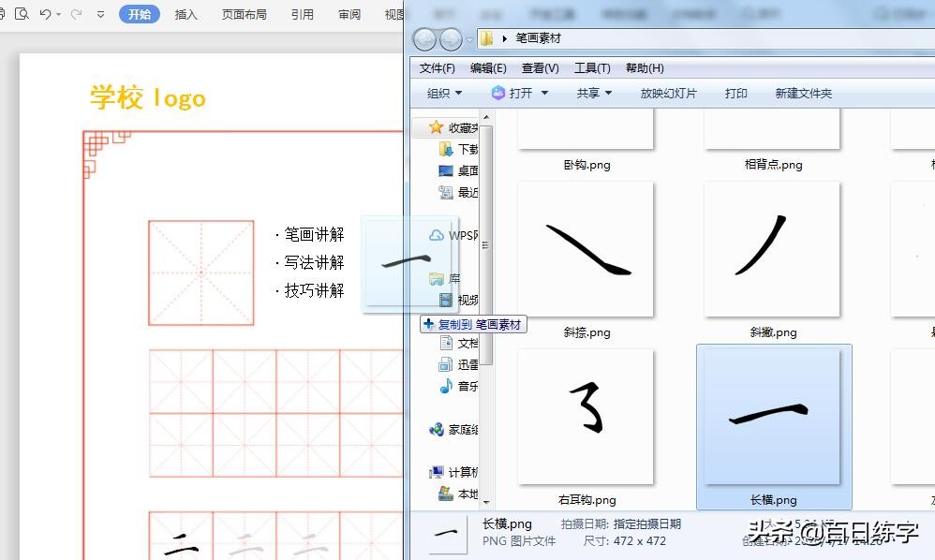935x560 pixels.
Task: Open the WPS cloud item in sidebar
Action: [453, 235]
